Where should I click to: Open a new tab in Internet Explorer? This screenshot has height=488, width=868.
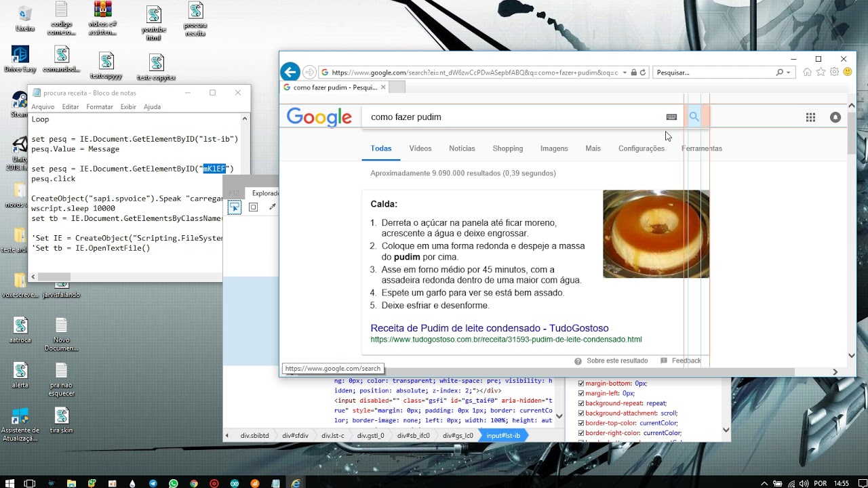coord(397,87)
